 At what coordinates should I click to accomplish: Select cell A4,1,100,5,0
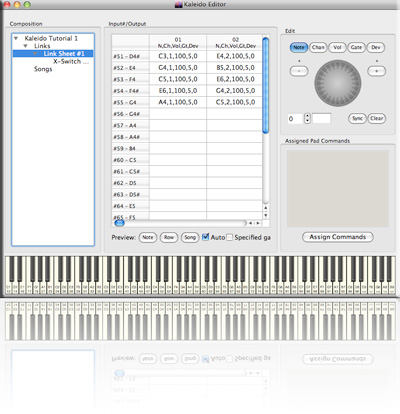[178, 102]
